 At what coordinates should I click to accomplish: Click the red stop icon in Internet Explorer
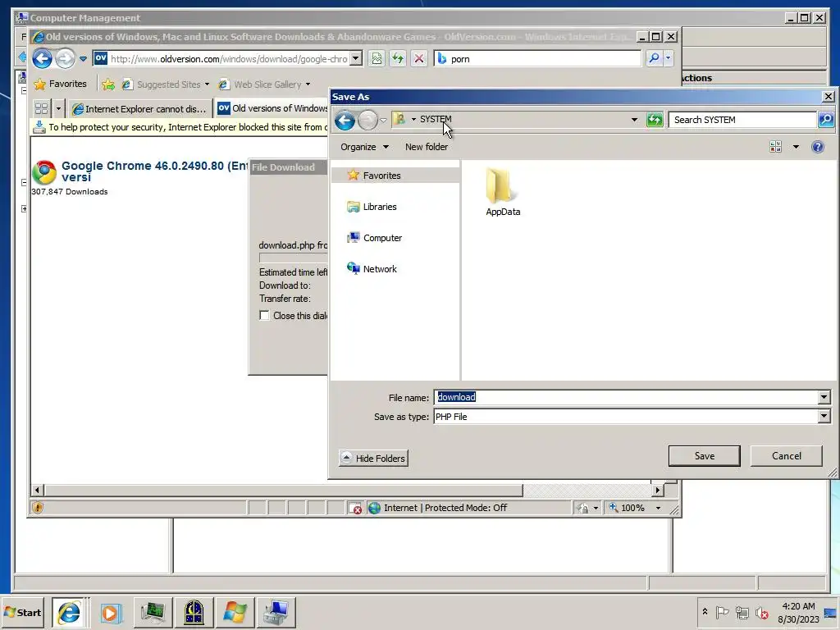click(419, 58)
